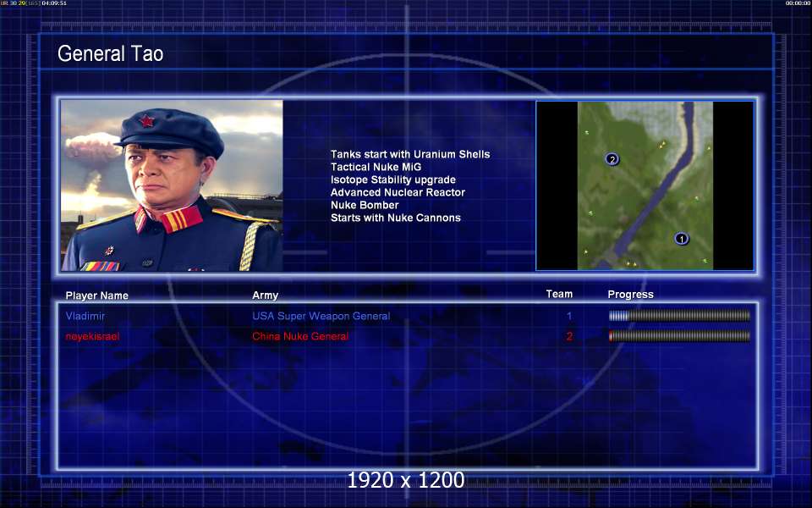Click the Army column header
The width and height of the screenshot is (812, 508).
(x=265, y=295)
